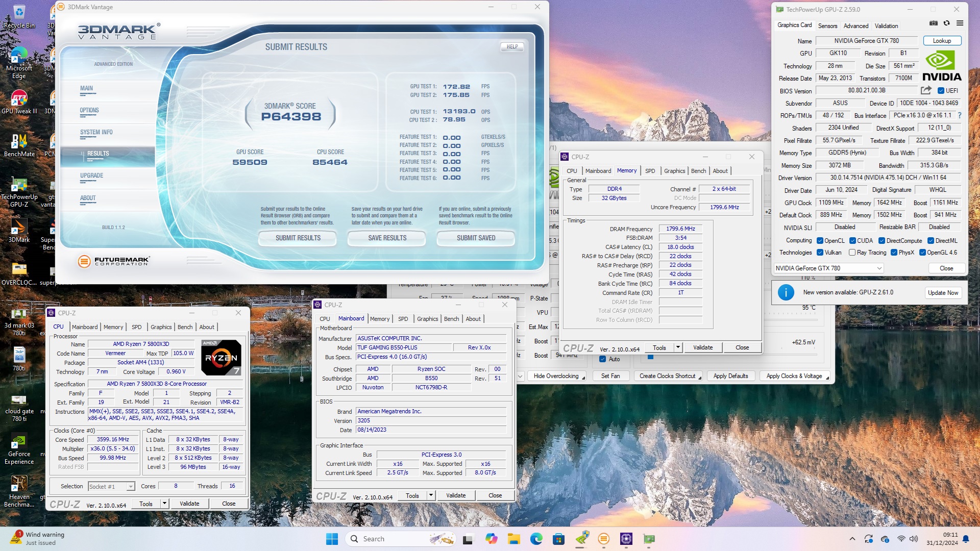The width and height of the screenshot is (980, 551).
Task: Click the SUBMIT RESULTS button in 3DMark Vantage
Action: pos(298,238)
